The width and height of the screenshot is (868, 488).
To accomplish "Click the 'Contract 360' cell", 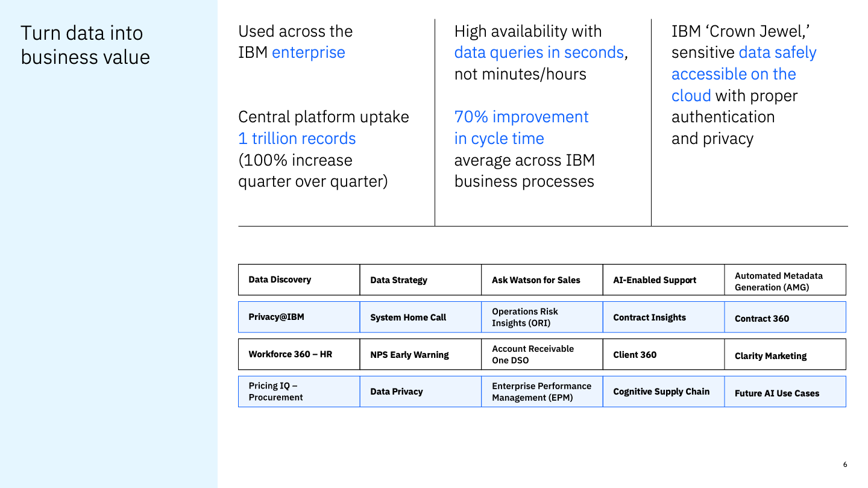I will point(785,317).
